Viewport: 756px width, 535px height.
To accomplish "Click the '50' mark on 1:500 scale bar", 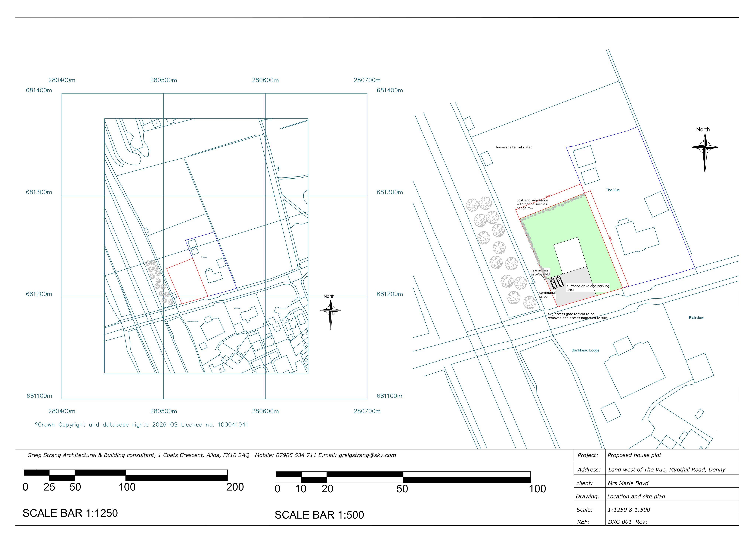I will pos(402,489).
